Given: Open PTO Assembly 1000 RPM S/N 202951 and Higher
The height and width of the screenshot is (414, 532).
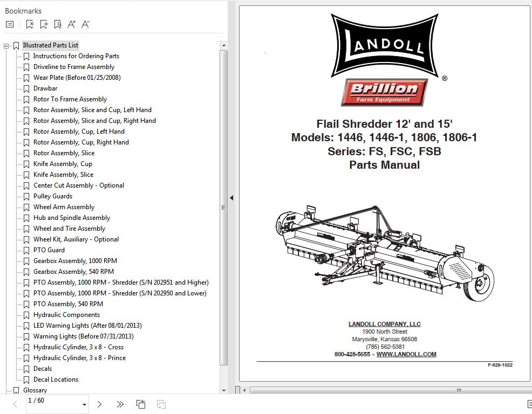Looking at the screenshot, I should click(121, 283).
